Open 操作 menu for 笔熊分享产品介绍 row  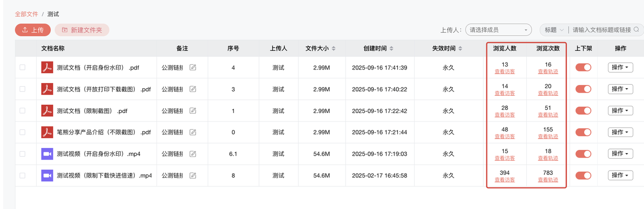pos(620,132)
